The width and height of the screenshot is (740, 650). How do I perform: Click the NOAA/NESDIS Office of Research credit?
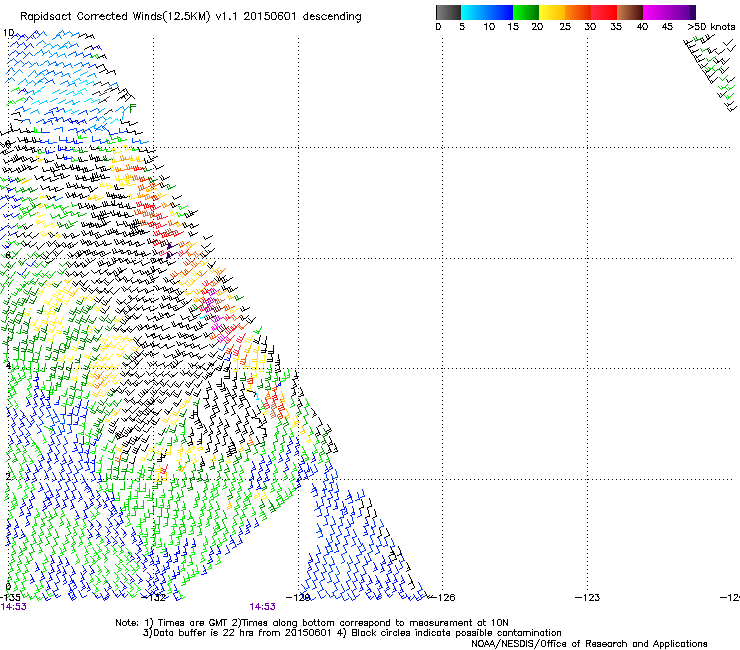tap(589, 644)
